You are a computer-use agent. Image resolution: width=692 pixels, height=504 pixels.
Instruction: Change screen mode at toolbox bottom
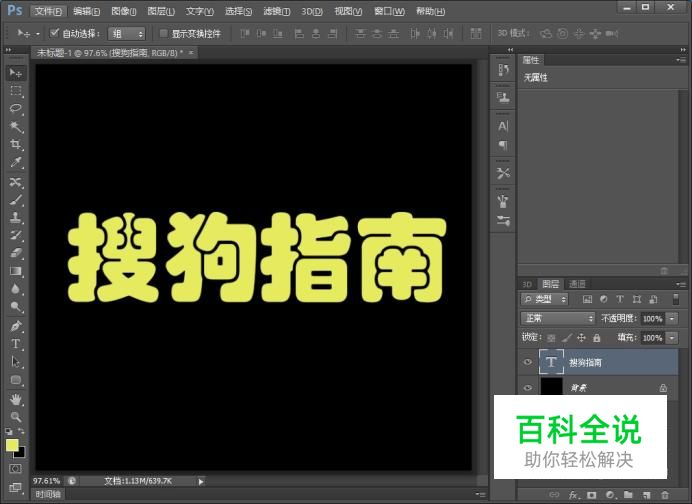tap(15, 488)
